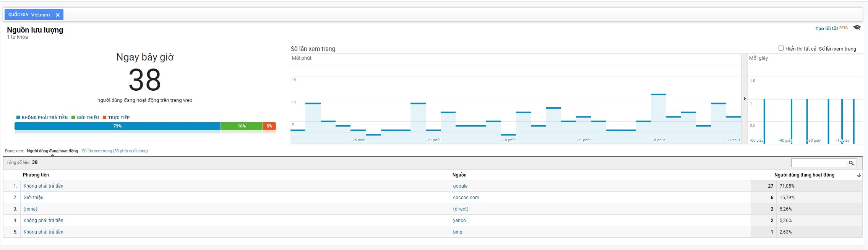Open 'Giới thiệu' medium link in row 2
This screenshot has width=868, height=250.
pyautogui.click(x=33, y=198)
